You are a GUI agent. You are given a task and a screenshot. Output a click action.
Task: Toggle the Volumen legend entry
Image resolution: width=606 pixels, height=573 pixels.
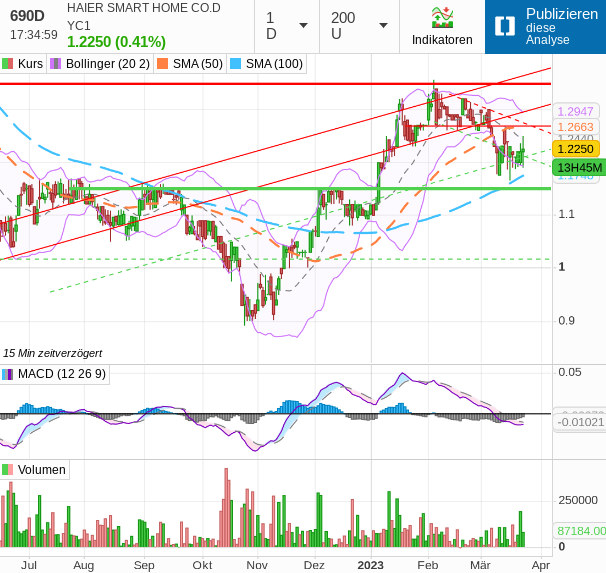click(x=34, y=470)
